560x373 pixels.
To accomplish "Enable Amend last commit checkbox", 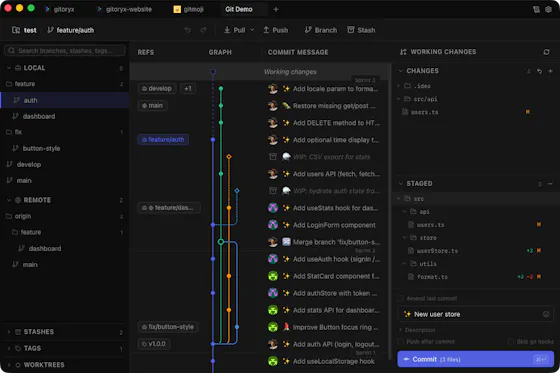I will click(401, 298).
